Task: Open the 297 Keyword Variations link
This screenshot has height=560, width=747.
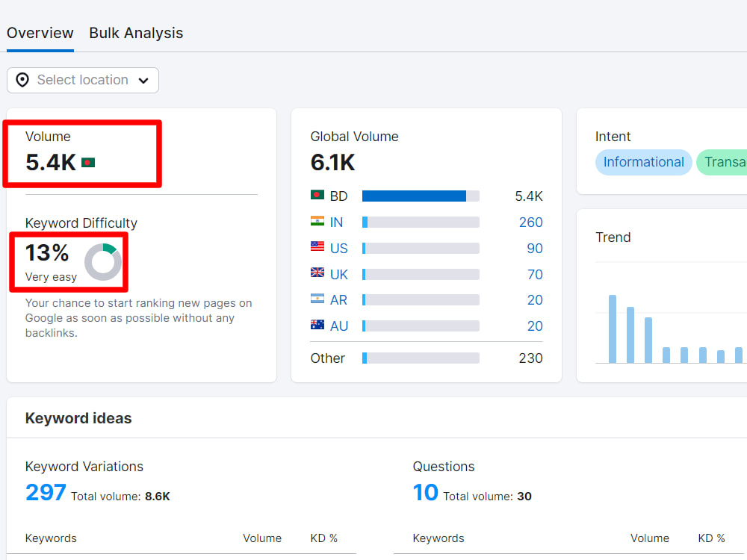Action: point(46,492)
